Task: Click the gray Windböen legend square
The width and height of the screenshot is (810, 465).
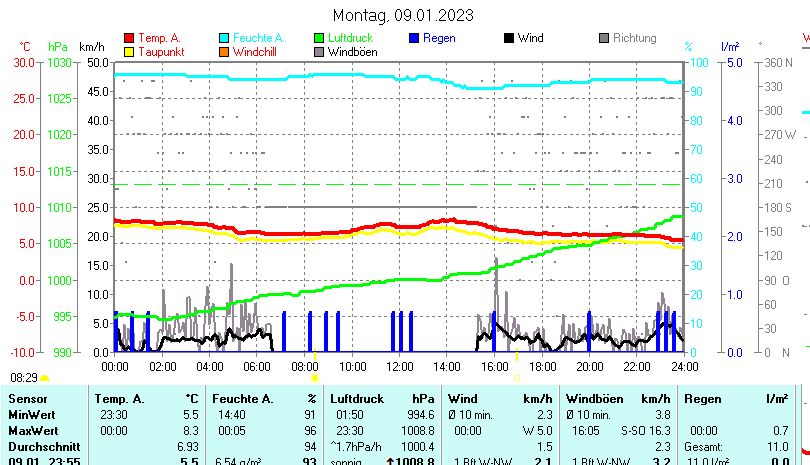Action: pyautogui.click(x=319, y=51)
